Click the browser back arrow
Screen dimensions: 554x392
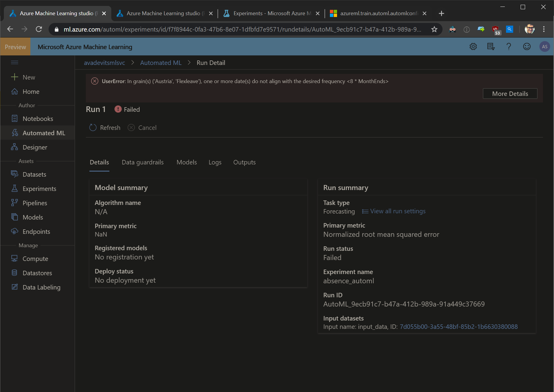click(10, 29)
